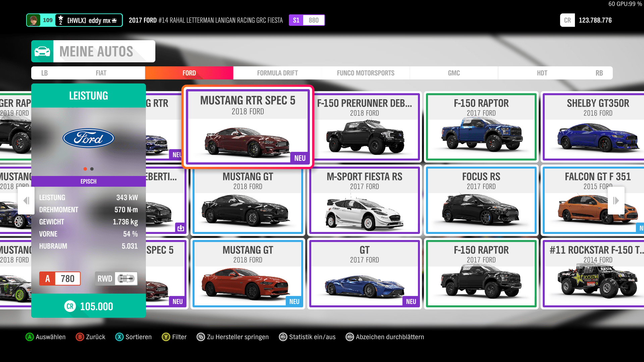644x362 pixels.
Task: Select the FORD manufacturer tab
Action: [189, 73]
